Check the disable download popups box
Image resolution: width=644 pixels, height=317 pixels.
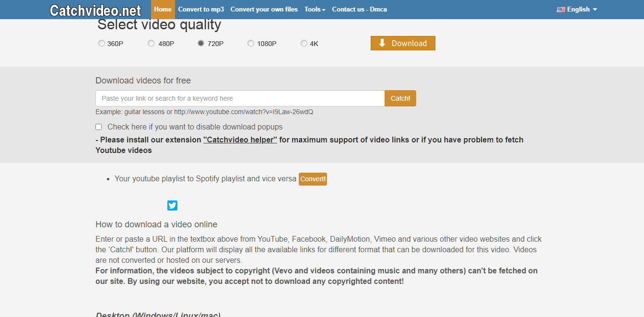[99, 127]
